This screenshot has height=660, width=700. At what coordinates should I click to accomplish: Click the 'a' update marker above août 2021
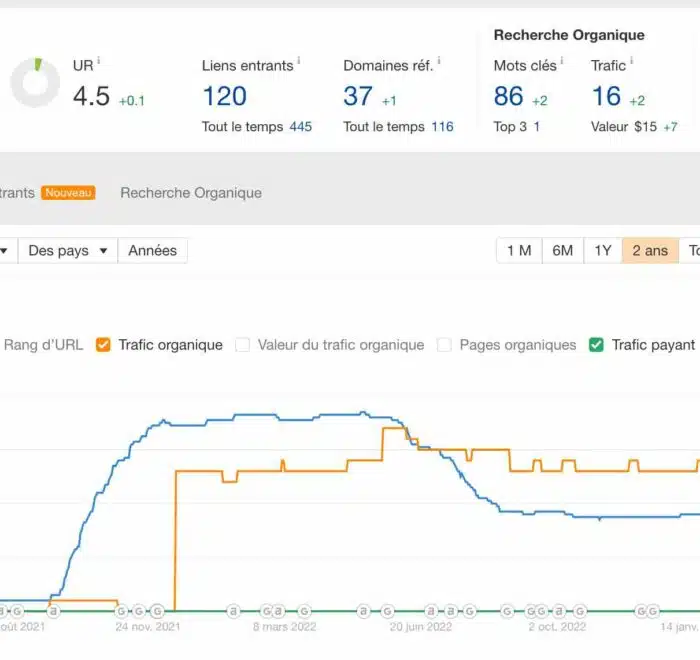[x=54, y=610]
